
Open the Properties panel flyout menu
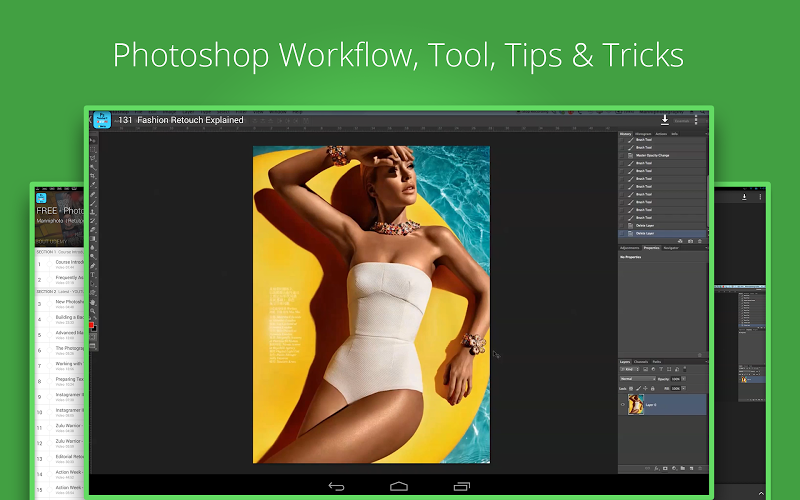pos(707,248)
